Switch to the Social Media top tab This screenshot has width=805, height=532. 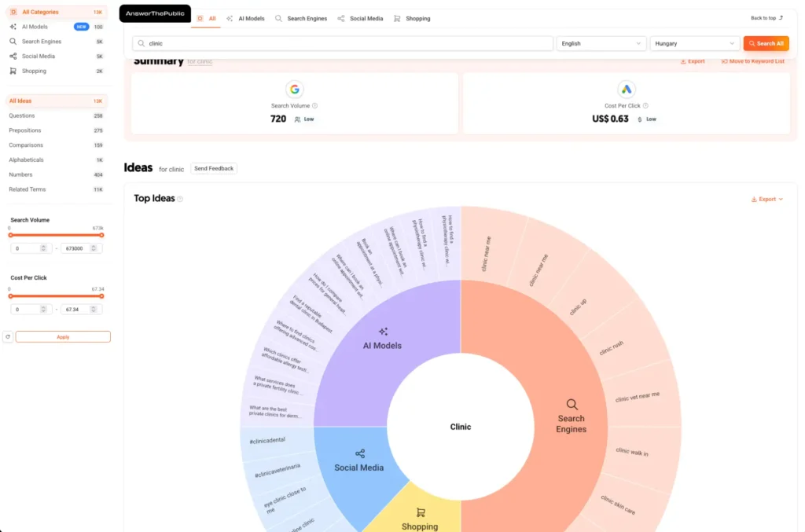360,18
